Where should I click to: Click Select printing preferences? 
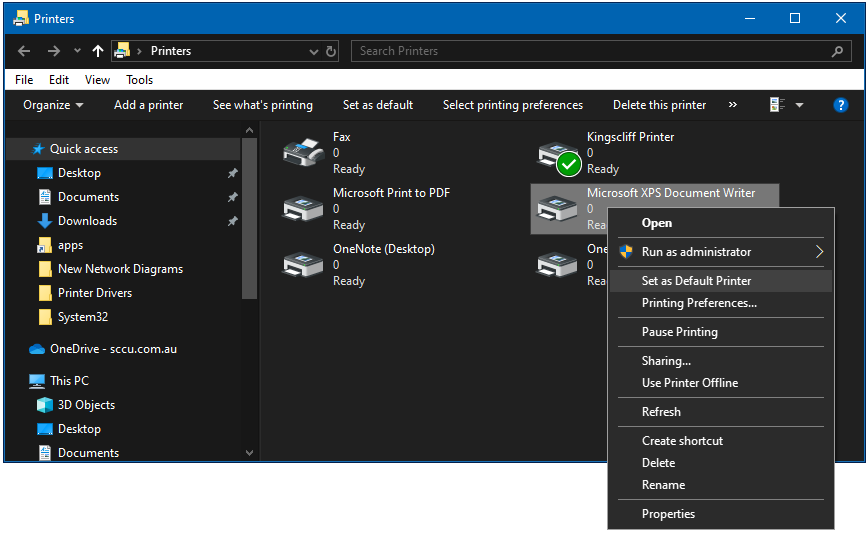click(513, 105)
